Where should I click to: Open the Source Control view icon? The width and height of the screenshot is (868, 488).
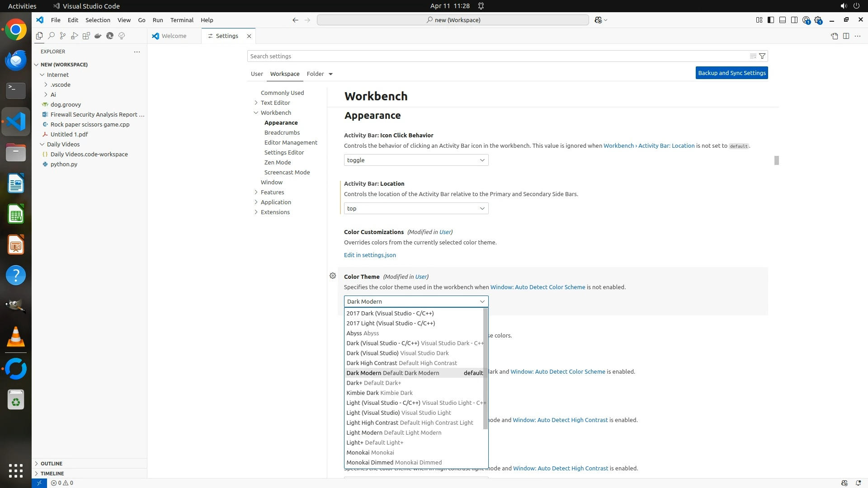click(63, 36)
